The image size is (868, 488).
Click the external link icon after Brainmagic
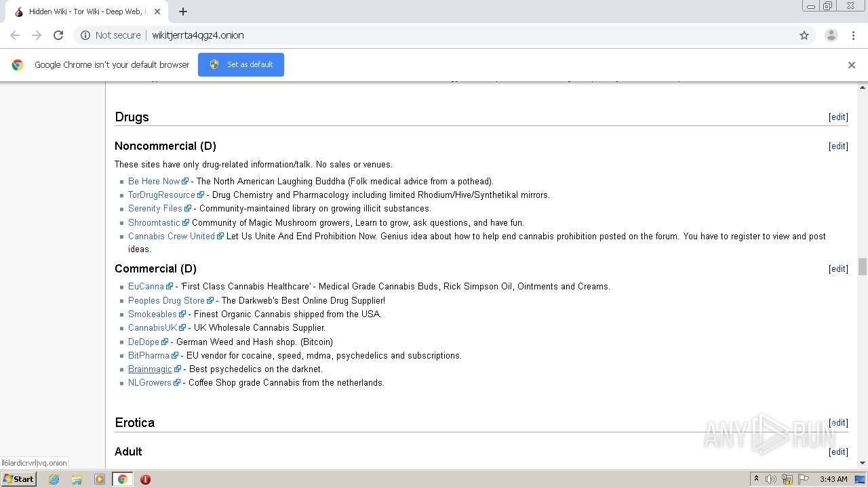coord(178,369)
